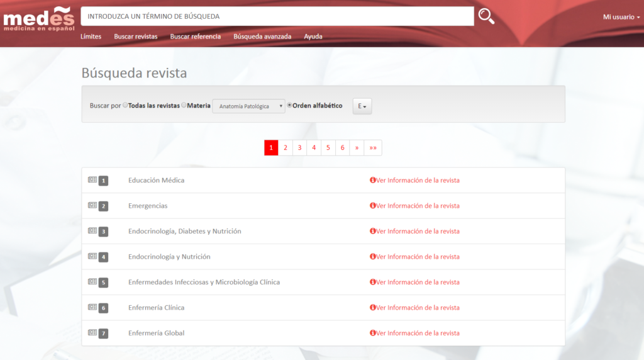Expand the letter 'E' alphabet dropdown

click(362, 106)
